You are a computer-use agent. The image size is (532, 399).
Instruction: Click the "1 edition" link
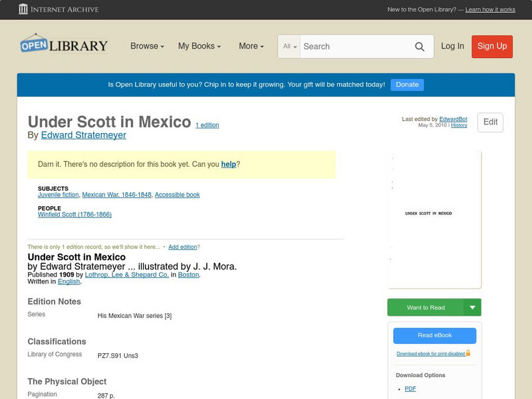coord(206,125)
